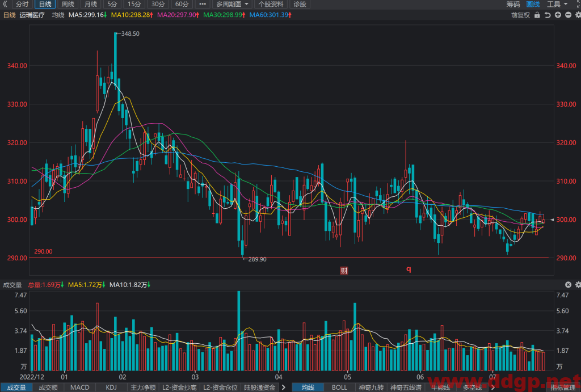Expand fullscreen icon at top right
The width and height of the screenshot is (581, 392).
(579, 3)
